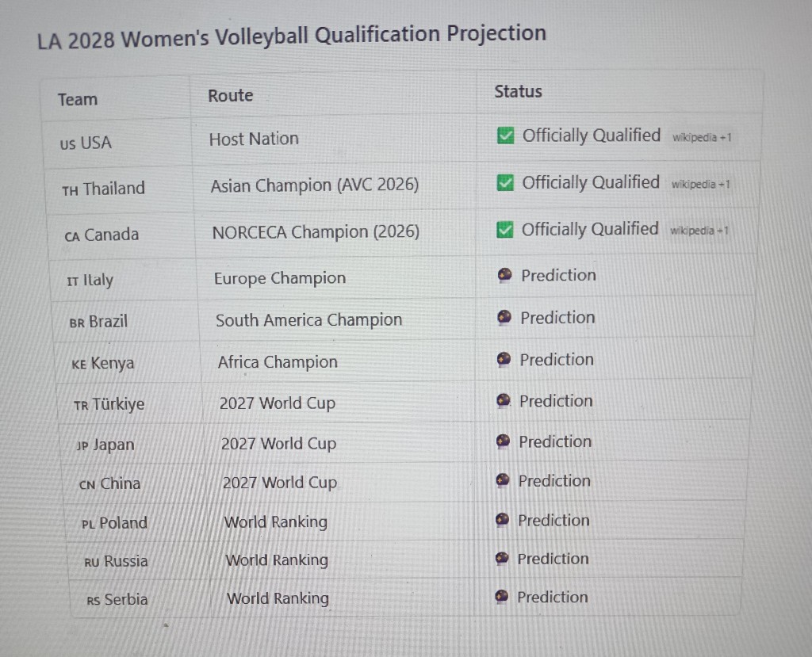Viewport: 812px width, 657px height.
Task: Open the wikipedia +1 source for USA
Action: (x=702, y=137)
